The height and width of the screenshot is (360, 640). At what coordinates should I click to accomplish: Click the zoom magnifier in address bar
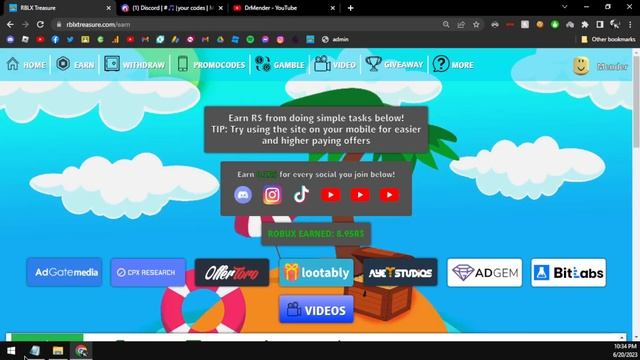pos(446,24)
